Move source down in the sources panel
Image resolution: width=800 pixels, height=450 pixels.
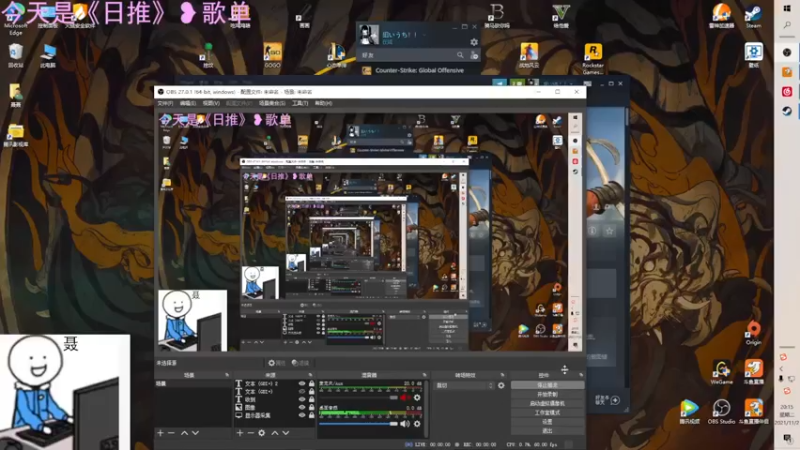pos(286,433)
